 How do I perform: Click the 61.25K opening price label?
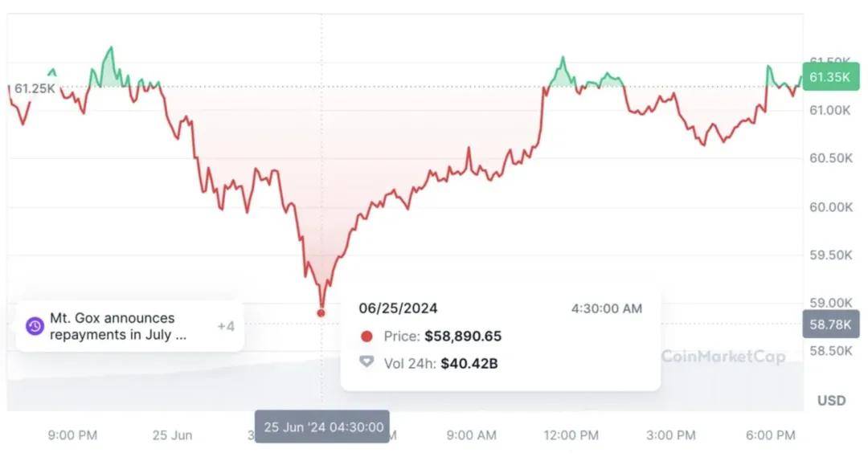tap(35, 88)
